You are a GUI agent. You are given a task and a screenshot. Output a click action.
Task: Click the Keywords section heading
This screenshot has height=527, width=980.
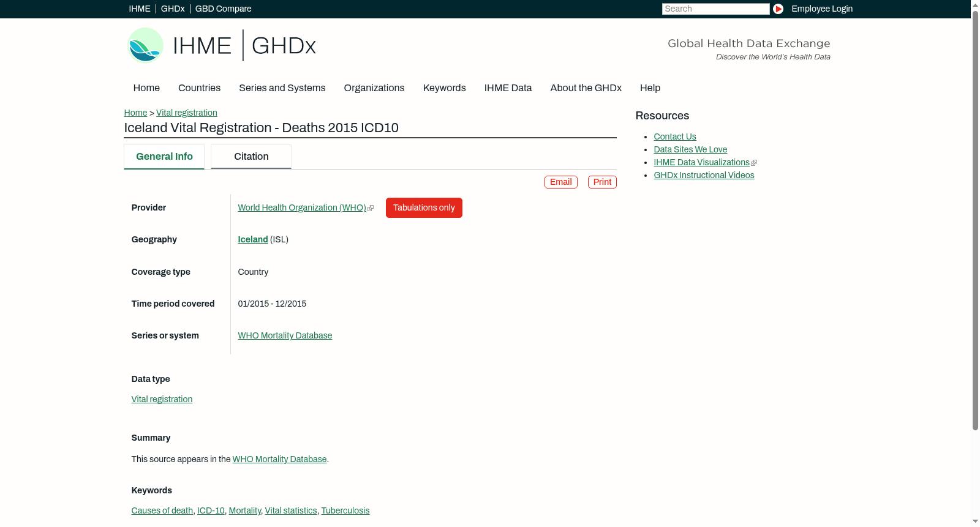pyautogui.click(x=152, y=490)
